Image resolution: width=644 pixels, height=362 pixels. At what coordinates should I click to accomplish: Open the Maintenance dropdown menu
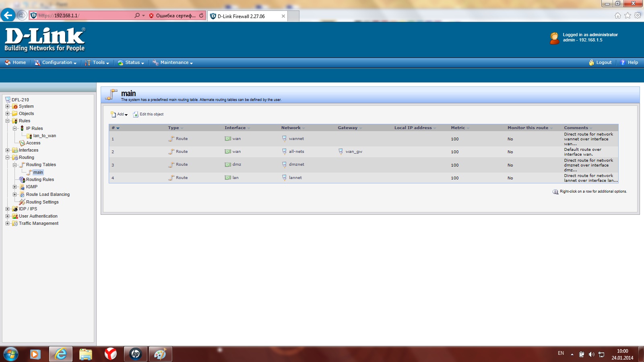point(173,62)
